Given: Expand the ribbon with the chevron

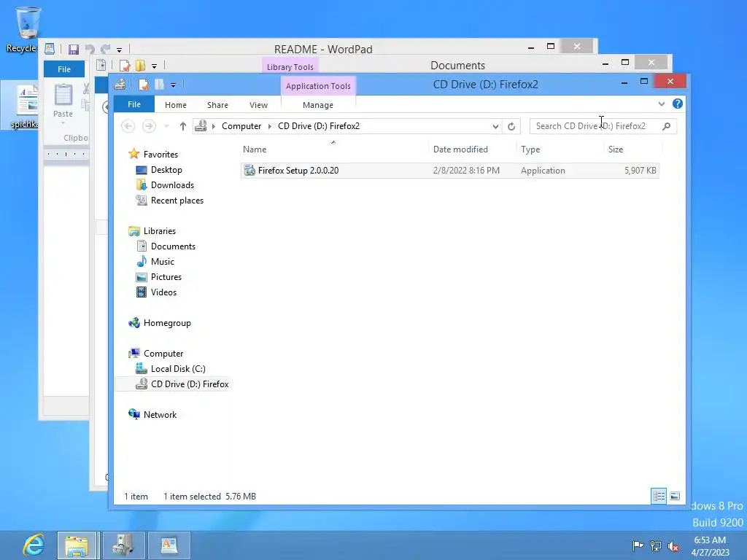Looking at the screenshot, I should click(661, 104).
